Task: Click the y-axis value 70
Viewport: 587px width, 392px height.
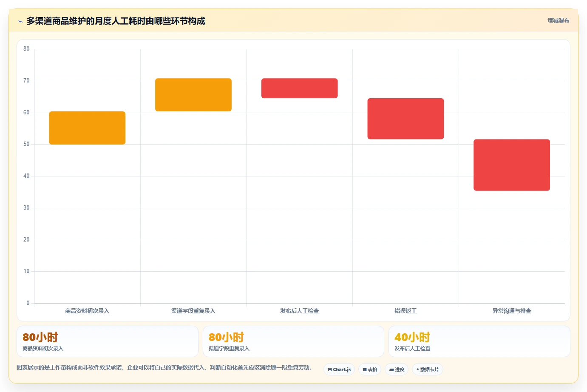Action: coord(26,81)
